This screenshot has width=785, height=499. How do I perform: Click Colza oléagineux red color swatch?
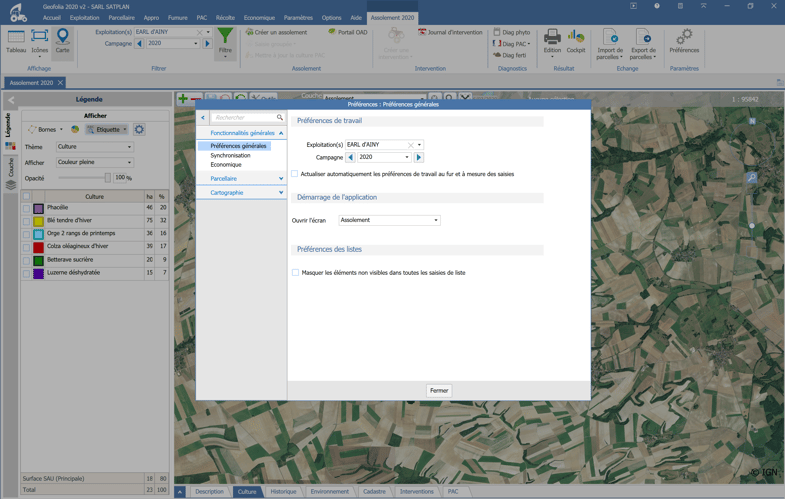pyautogui.click(x=39, y=247)
